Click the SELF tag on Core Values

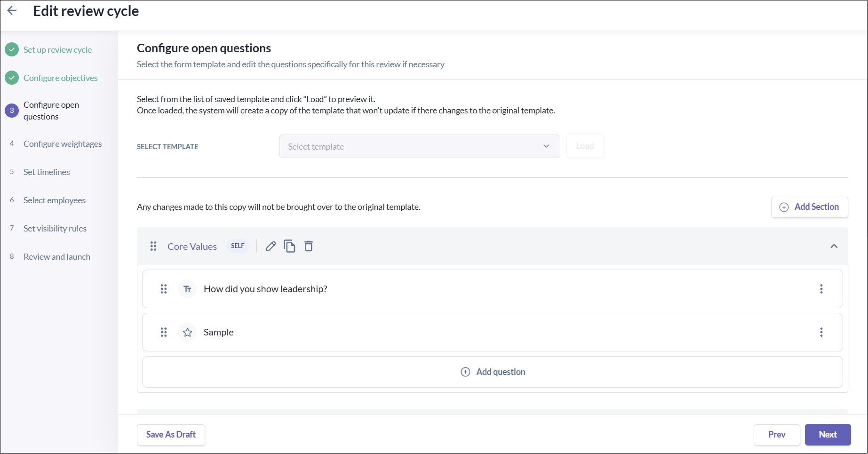(238, 246)
